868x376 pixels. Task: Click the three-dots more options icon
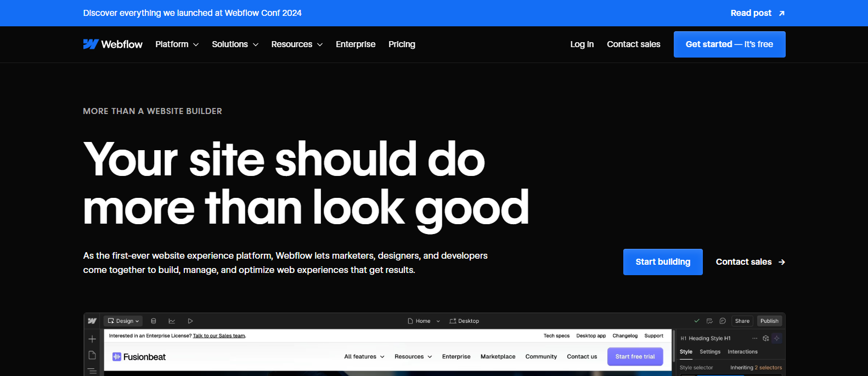tap(754, 339)
